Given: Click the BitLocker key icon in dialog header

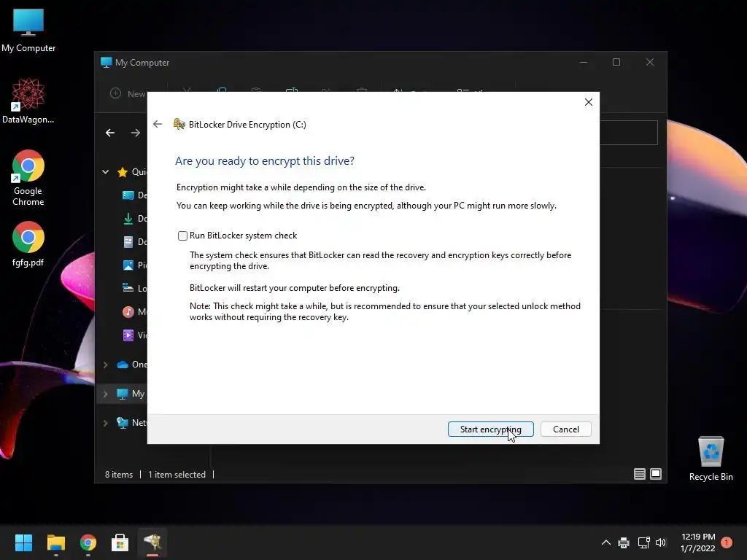Looking at the screenshot, I should pyautogui.click(x=179, y=124).
